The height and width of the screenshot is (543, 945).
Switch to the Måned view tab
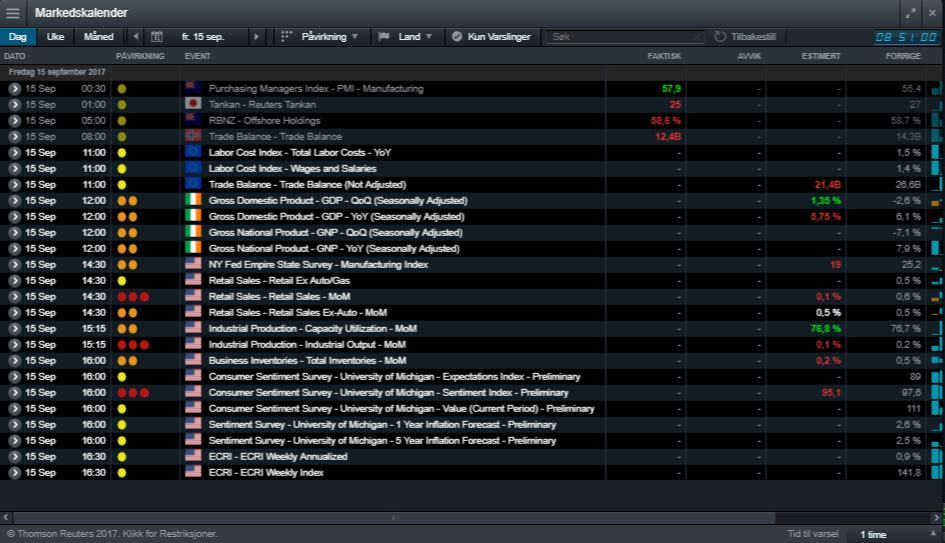(x=99, y=37)
